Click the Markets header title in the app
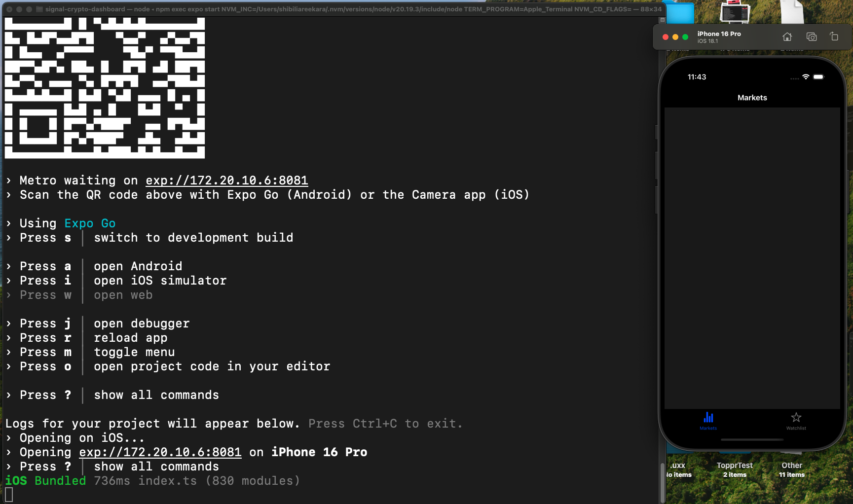This screenshot has height=504, width=853. [x=752, y=98]
